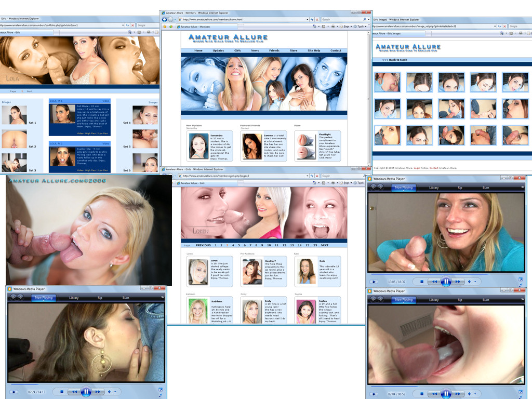Open the Page menu in the girls.php browser window

coord(347,183)
